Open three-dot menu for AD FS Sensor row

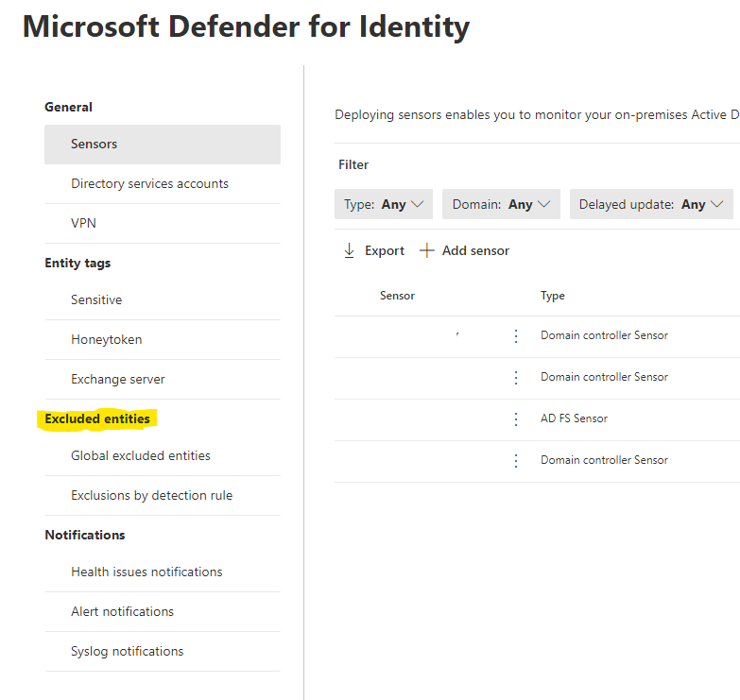point(516,418)
